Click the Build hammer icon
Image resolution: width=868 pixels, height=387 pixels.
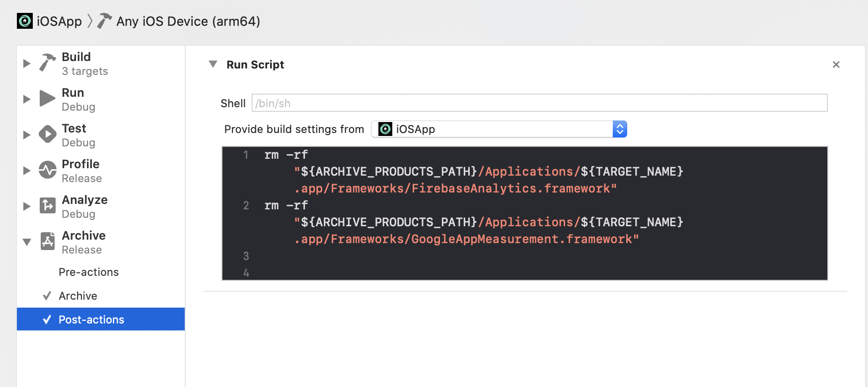pyautogui.click(x=48, y=63)
